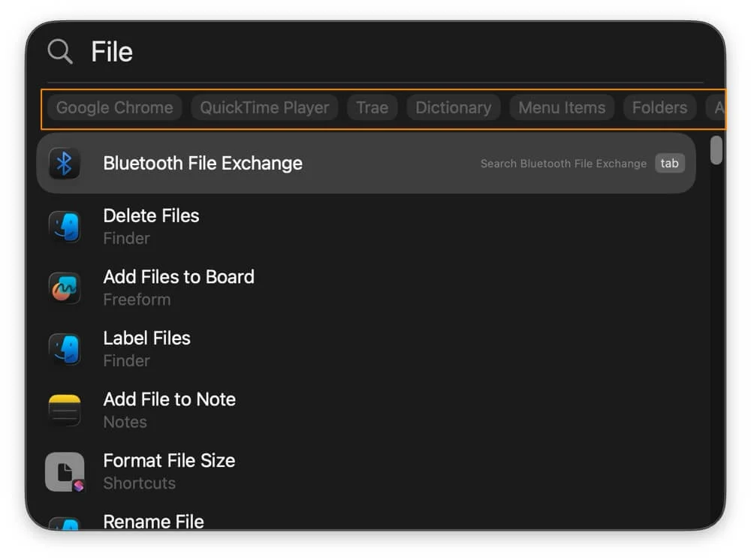
Task: Click the Finder icon beside Rename File
Action: pos(65,523)
